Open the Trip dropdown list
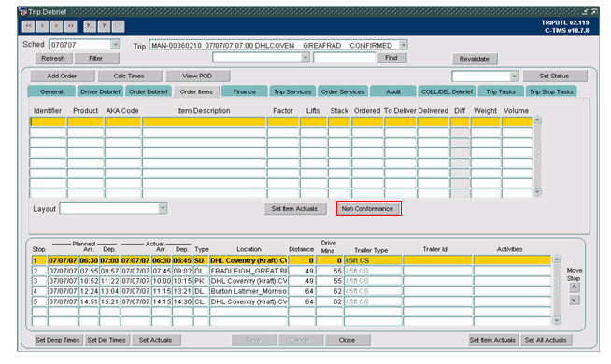Viewport: 611px width, 364px height. point(404,45)
